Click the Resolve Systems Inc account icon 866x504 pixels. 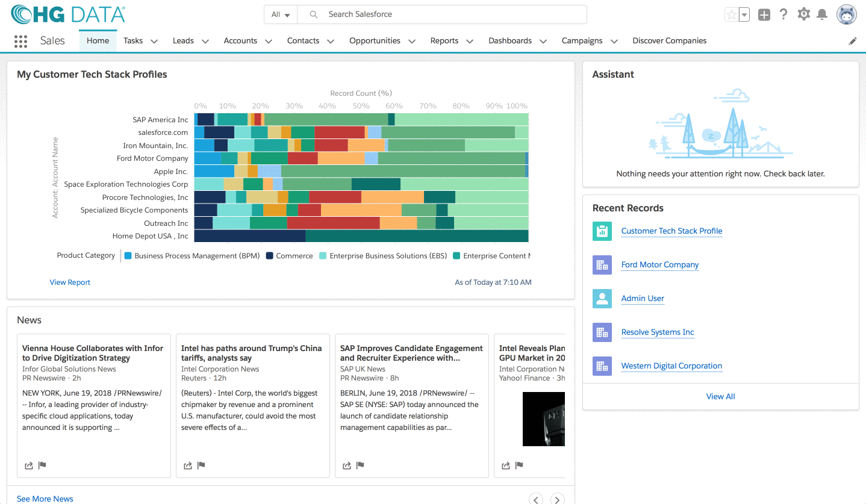click(x=602, y=332)
